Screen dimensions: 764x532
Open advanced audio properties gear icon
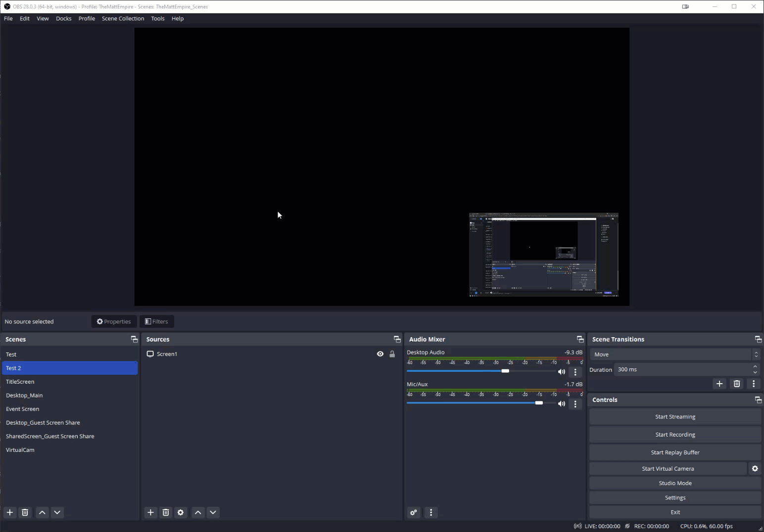pos(414,512)
